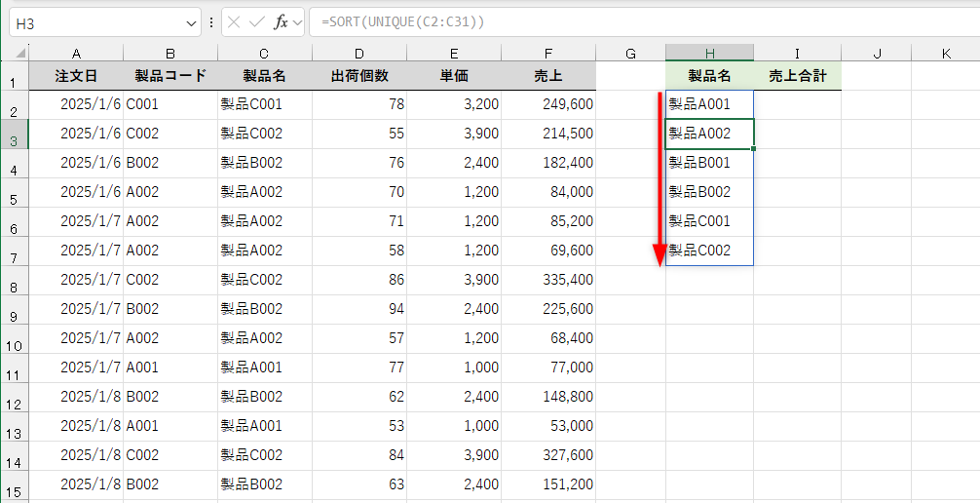Click the product code C001 cell
The height and width of the screenshot is (503, 980).
point(170,104)
